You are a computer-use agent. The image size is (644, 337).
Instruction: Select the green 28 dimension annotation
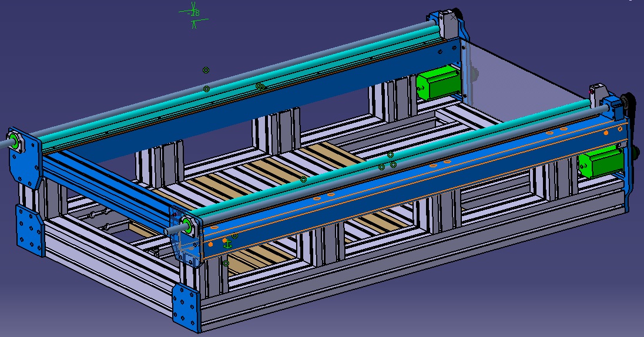point(194,13)
